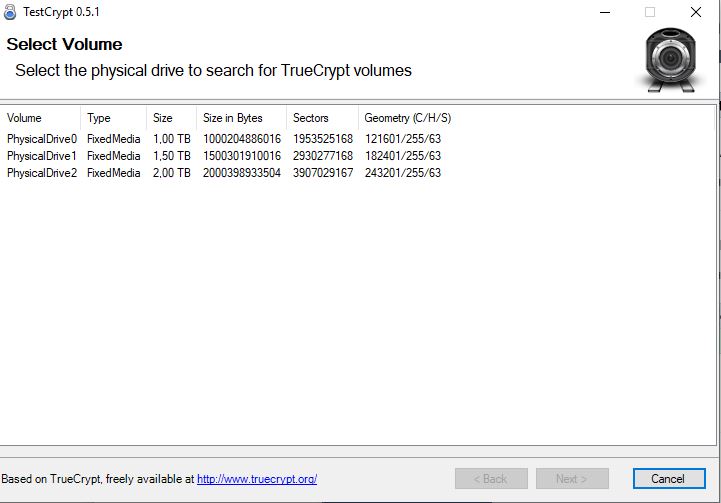This screenshot has height=503, width=721.
Task: Click the camera lens wizard image
Action: 670,59
